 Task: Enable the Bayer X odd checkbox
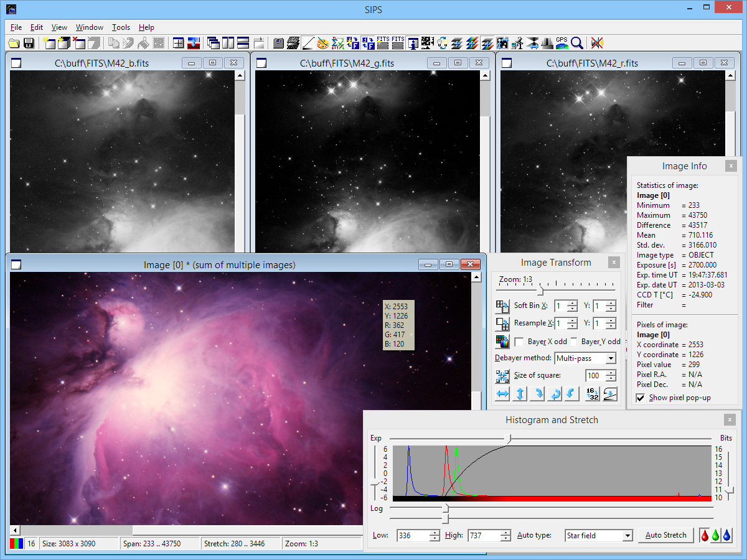[519, 342]
